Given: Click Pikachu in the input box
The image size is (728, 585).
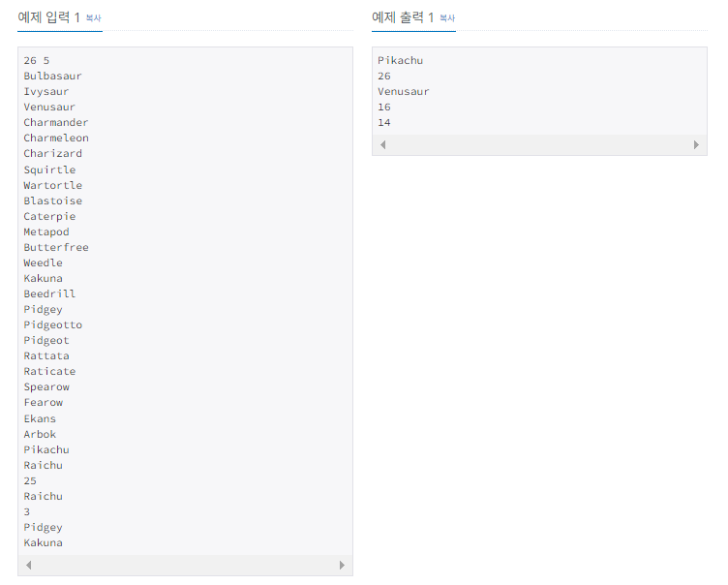Looking at the screenshot, I should [x=46, y=449].
